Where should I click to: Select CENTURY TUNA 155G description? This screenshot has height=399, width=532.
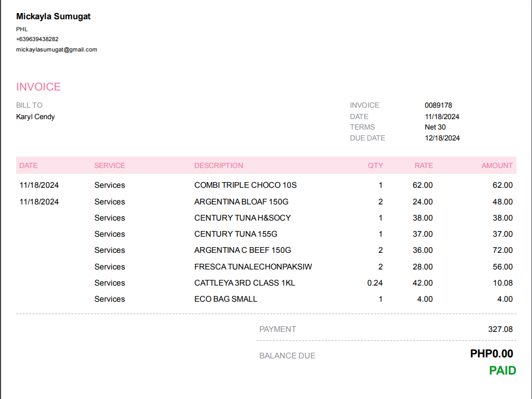coord(236,234)
